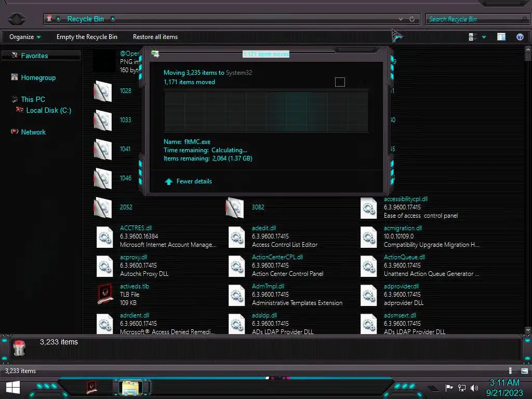
Task: Click the adsldp.dll file name
Action: click(x=264, y=315)
